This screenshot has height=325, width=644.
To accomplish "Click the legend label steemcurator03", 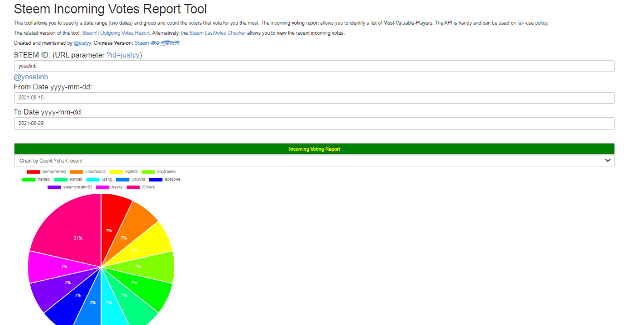I will tap(78, 188).
